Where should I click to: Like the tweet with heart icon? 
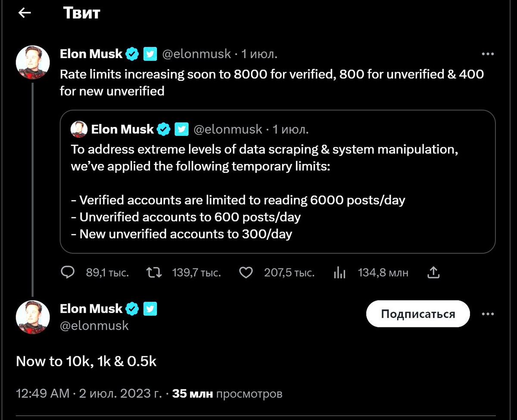[x=246, y=272]
